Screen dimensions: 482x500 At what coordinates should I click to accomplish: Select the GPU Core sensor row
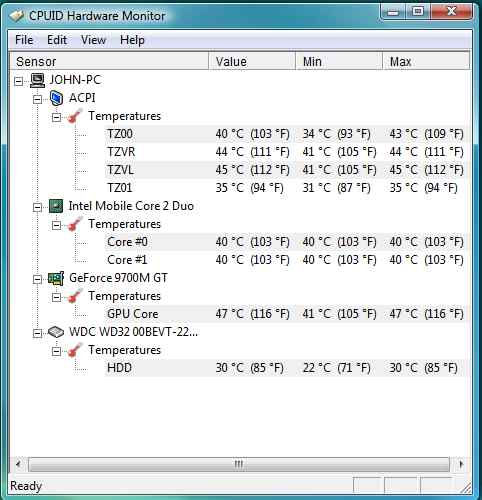click(x=287, y=314)
